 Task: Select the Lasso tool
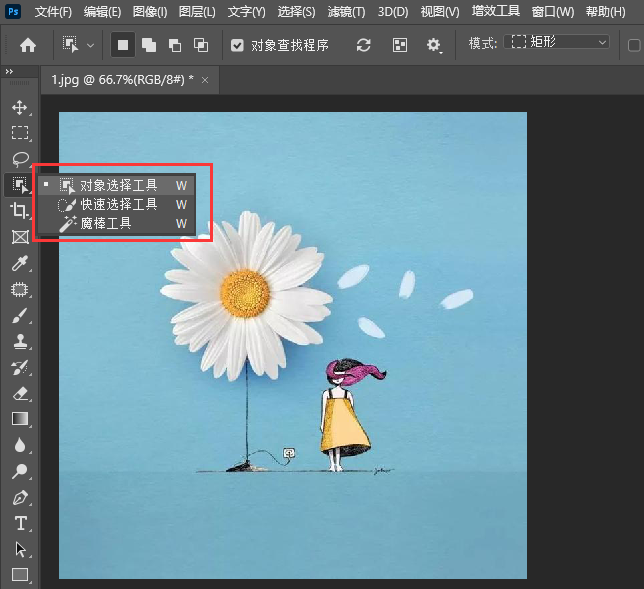pyautogui.click(x=19, y=159)
